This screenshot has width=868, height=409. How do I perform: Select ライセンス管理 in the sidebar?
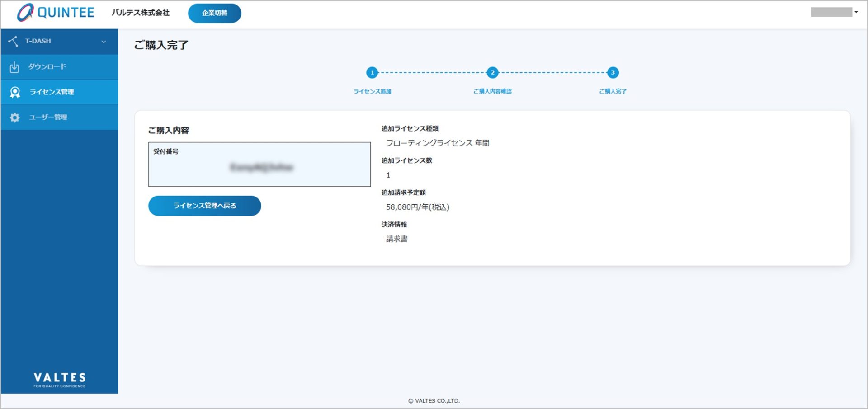pyautogui.click(x=52, y=92)
